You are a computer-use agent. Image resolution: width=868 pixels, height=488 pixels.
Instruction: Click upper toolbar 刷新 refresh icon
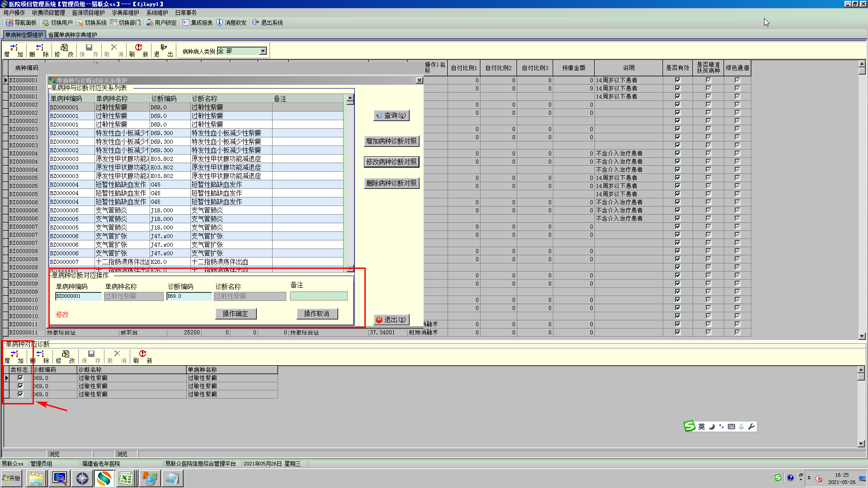point(138,47)
